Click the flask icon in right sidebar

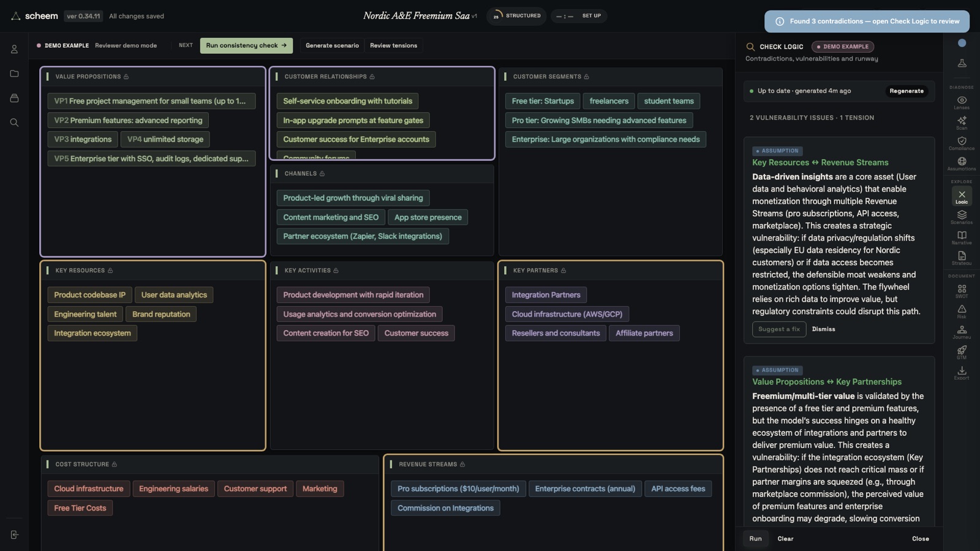pos(962,63)
